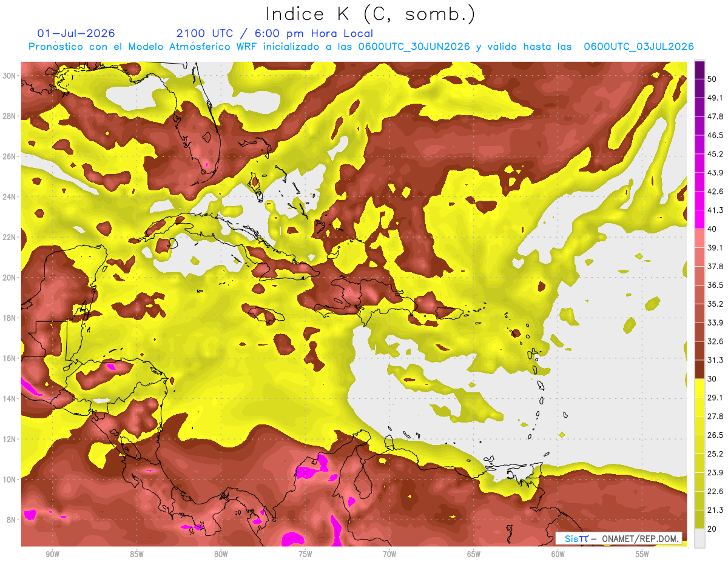Click the colorbar value "35.2"
The height and width of the screenshot is (562, 728).
[715, 304]
